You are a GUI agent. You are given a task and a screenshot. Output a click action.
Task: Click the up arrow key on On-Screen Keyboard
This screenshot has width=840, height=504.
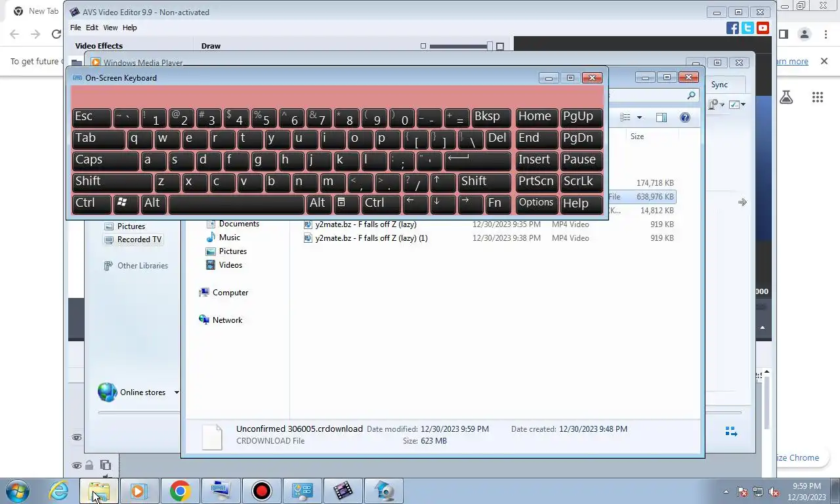(x=444, y=182)
